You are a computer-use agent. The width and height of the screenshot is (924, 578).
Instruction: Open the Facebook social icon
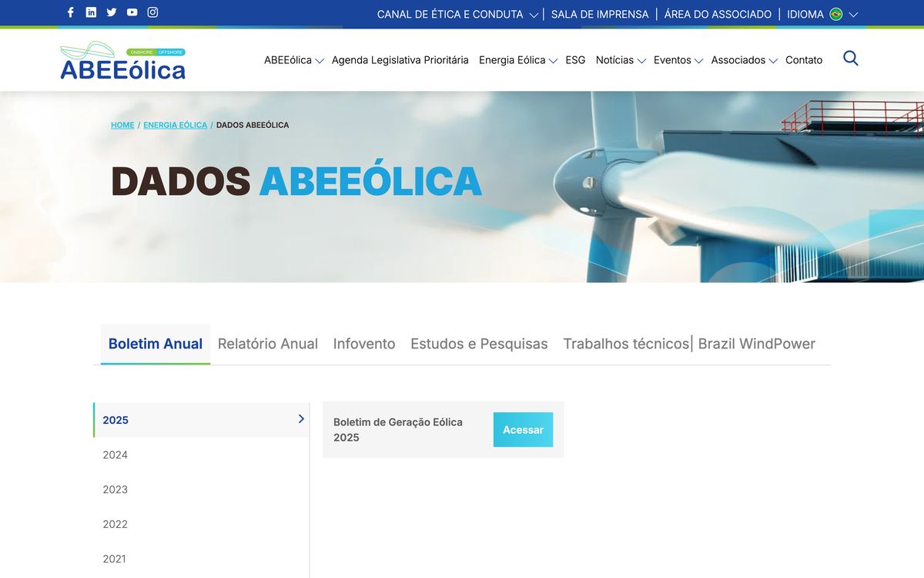click(71, 12)
